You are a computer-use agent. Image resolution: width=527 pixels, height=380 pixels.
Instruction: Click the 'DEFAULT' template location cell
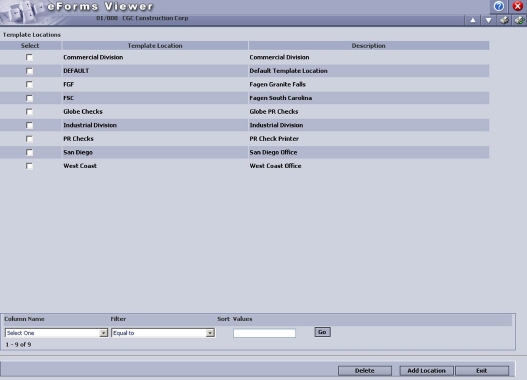coord(76,71)
